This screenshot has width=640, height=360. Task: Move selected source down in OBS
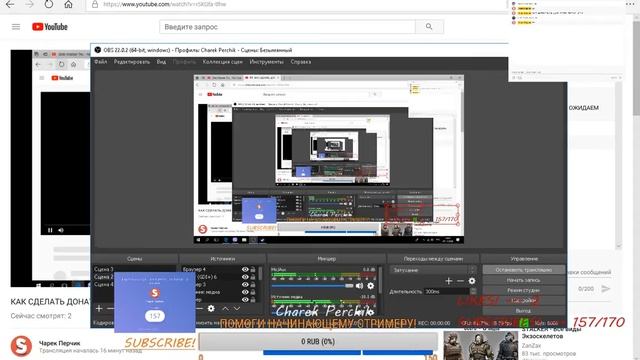coord(237,309)
